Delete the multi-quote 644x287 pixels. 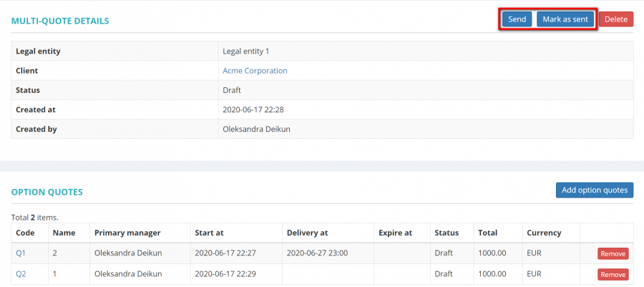[x=615, y=19]
